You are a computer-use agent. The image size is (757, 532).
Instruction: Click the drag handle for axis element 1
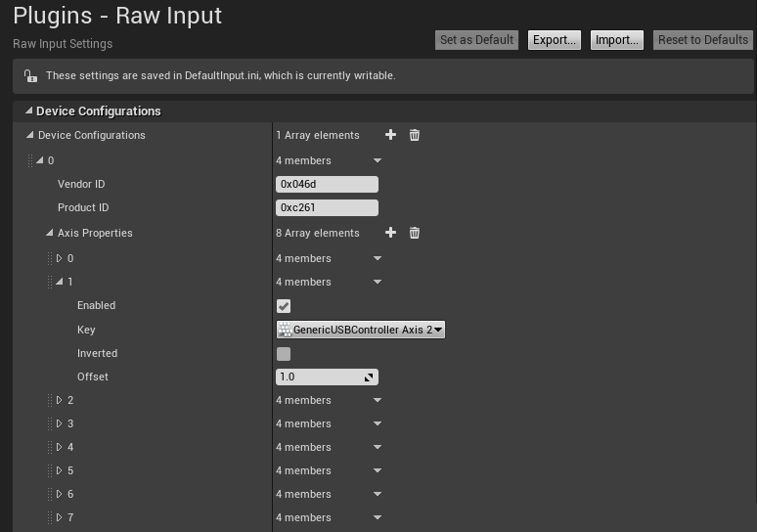[50, 282]
